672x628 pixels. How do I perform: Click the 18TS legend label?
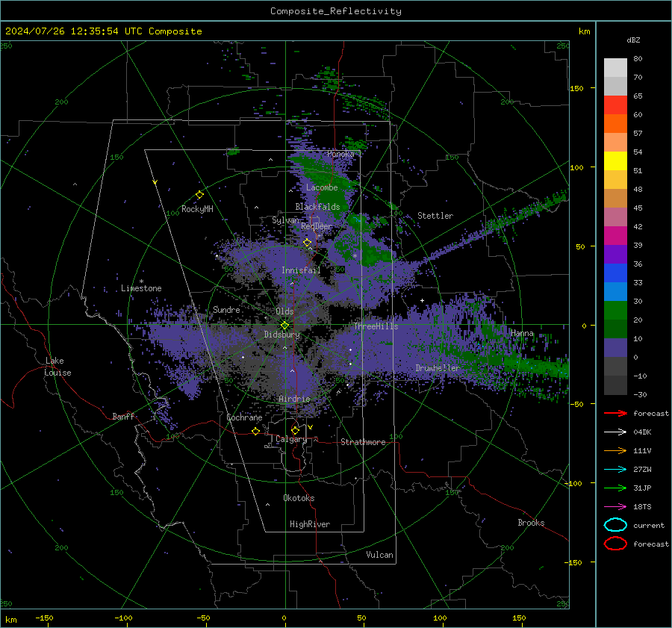pos(642,507)
